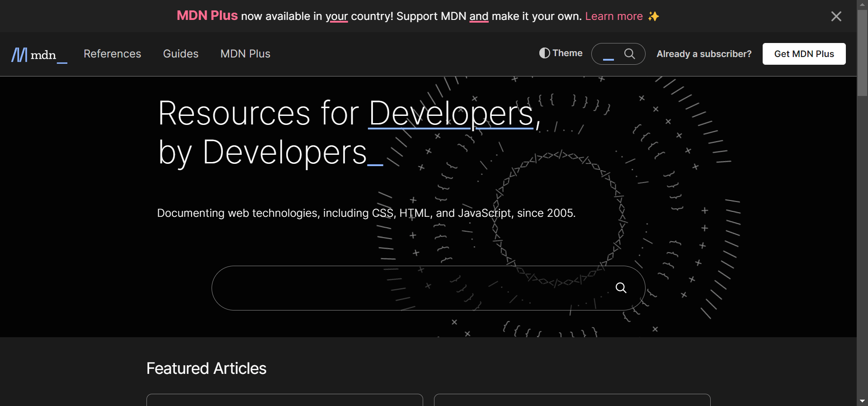
Task: Click the header search magnifier icon
Action: 629,54
